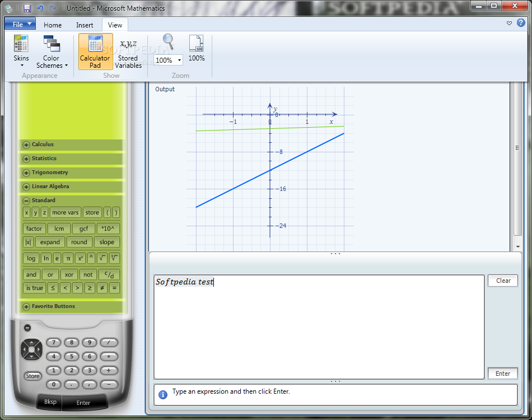Click the gcf button
The image size is (532, 420).
(83, 228)
